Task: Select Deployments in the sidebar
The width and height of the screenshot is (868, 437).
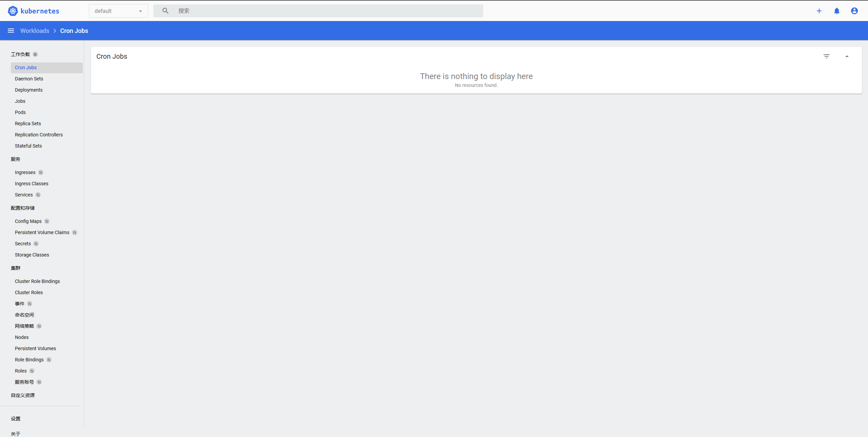Action: 29,90
